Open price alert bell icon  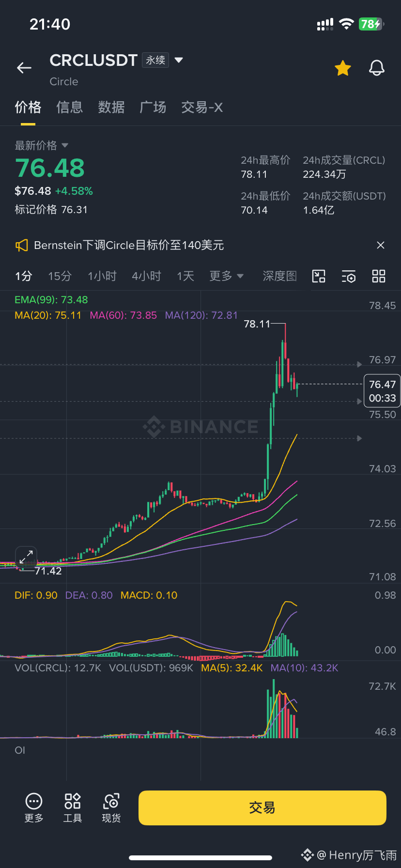pyautogui.click(x=377, y=68)
